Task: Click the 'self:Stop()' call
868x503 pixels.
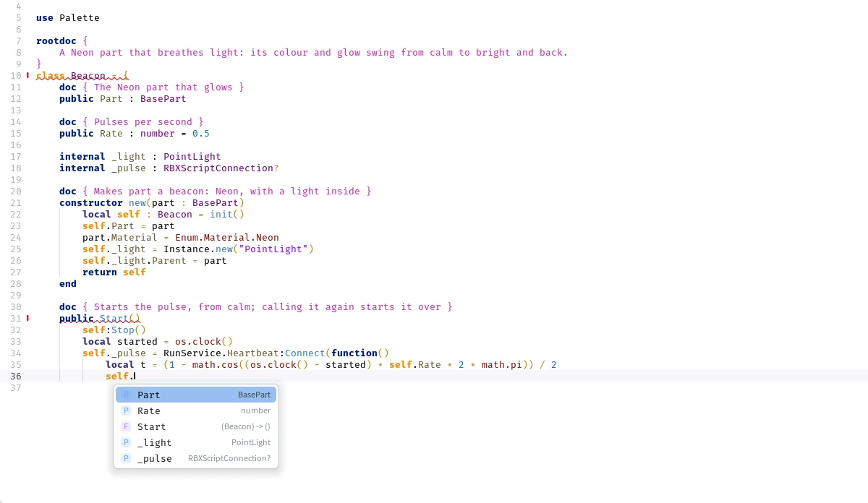Action: tap(114, 330)
